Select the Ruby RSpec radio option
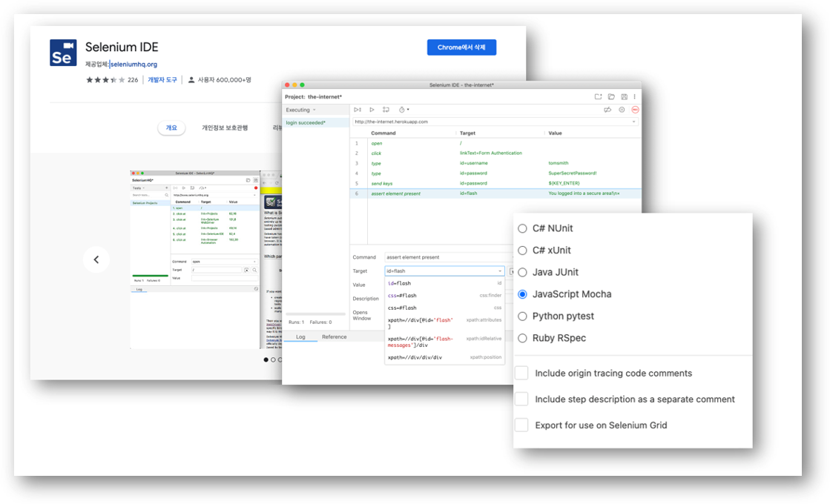The width and height of the screenshot is (830, 504). click(522, 338)
